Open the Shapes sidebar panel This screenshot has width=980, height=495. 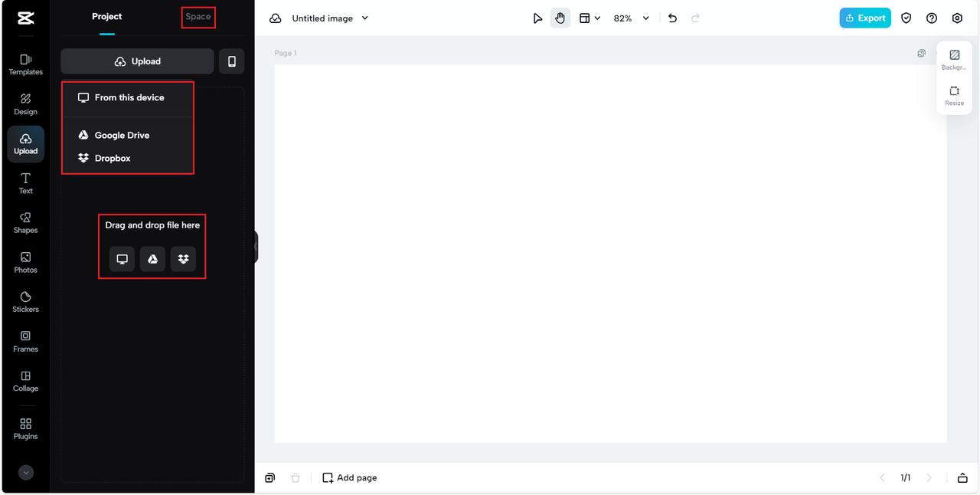click(x=25, y=223)
